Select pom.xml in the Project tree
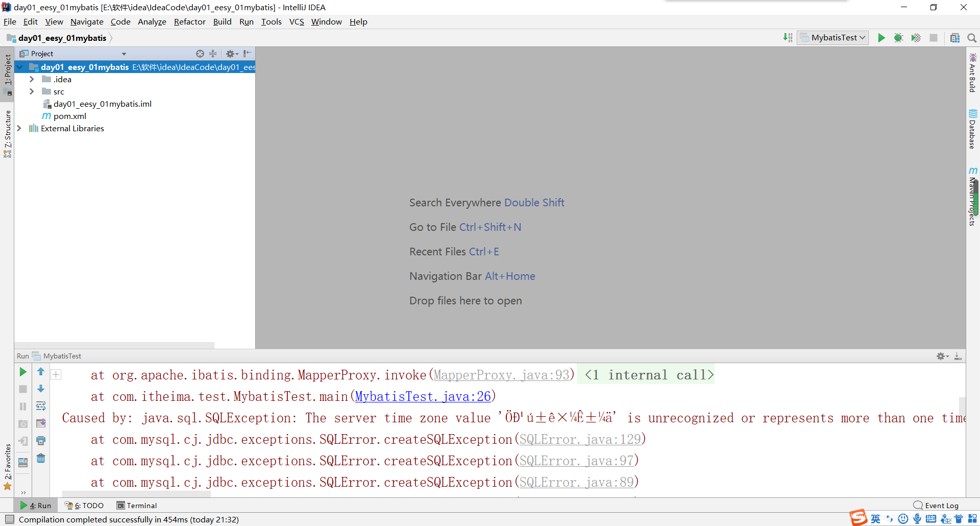The image size is (980, 526). click(x=69, y=116)
